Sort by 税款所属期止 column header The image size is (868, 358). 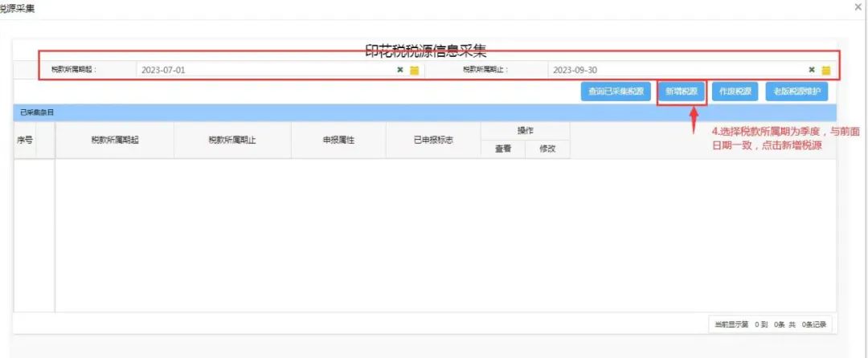232,140
